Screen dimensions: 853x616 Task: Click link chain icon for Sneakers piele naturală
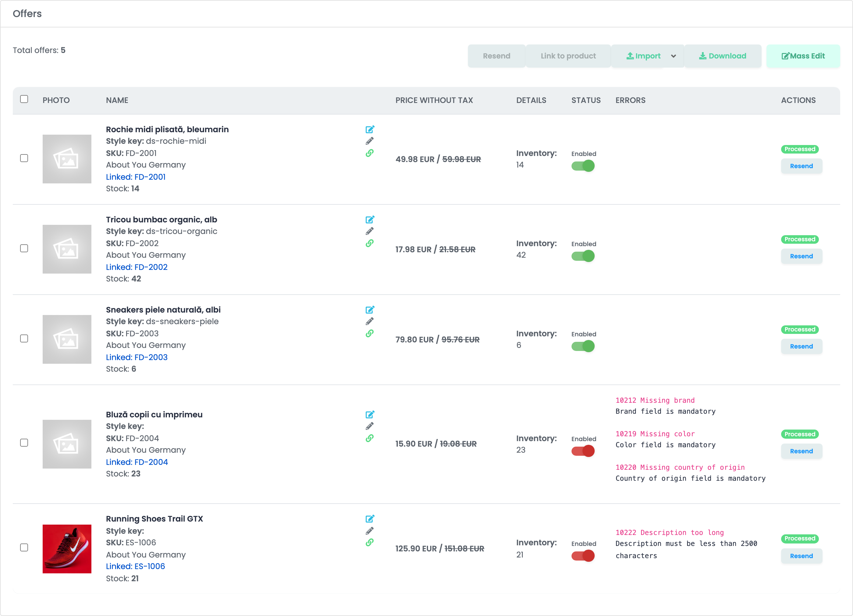click(x=370, y=334)
